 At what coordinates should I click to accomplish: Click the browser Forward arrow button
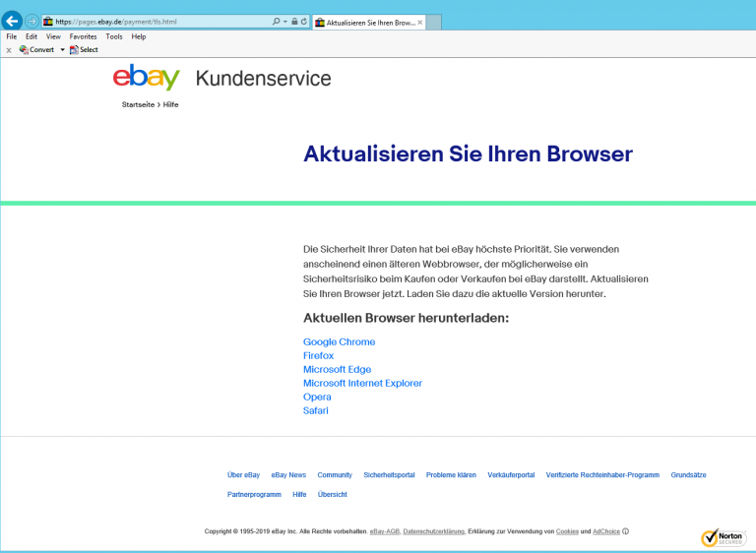(31, 22)
